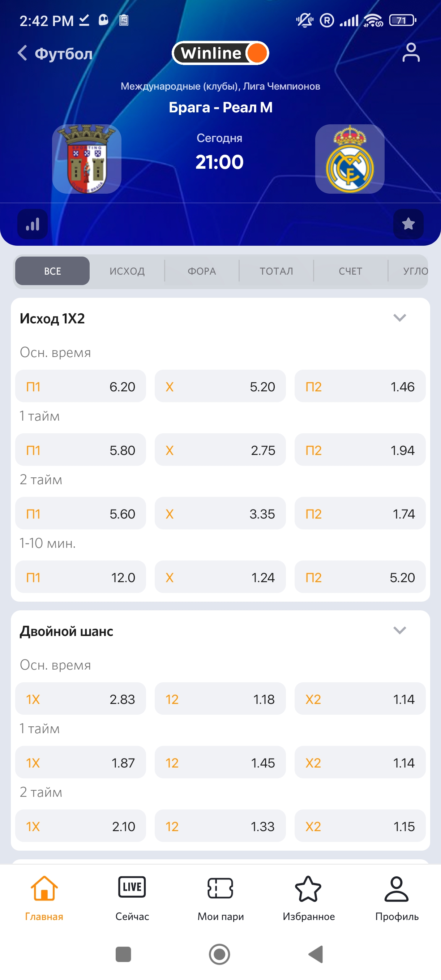Collapse the Двойной шанс section

pos(399,630)
